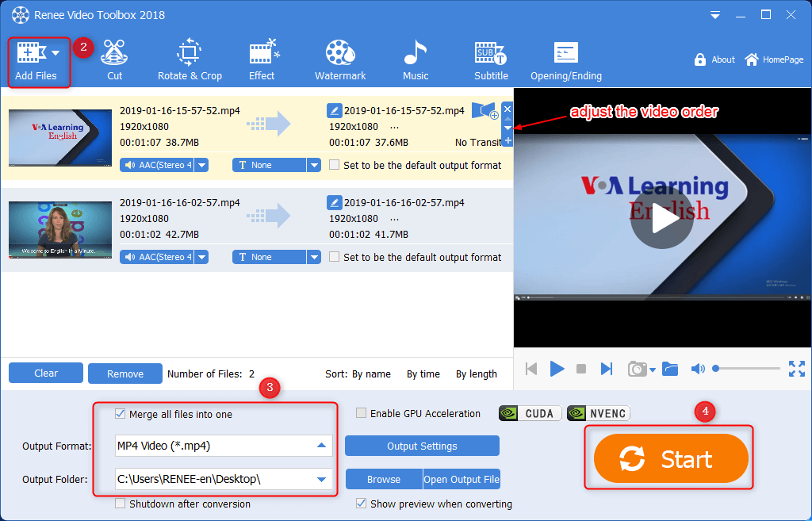The height and width of the screenshot is (521, 812).
Task: Open the Watermark tool
Action: [x=340, y=61]
